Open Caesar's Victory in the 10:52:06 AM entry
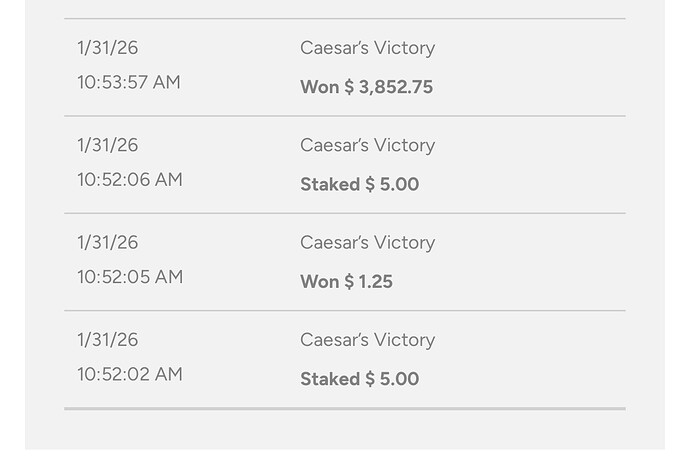This screenshot has height=471, width=690. (x=367, y=145)
